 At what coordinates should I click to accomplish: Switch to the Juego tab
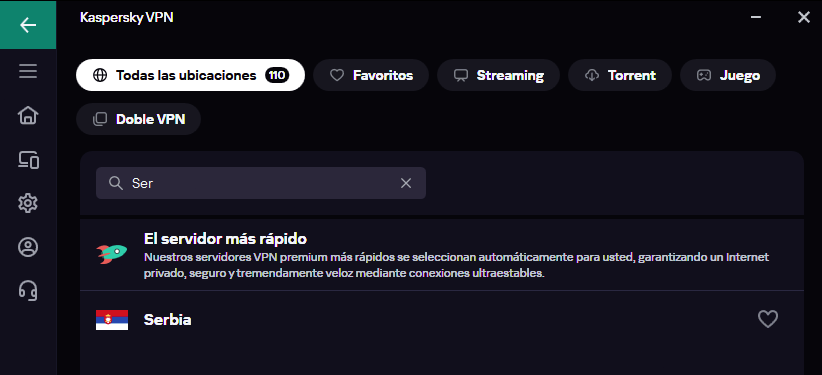point(728,75)
